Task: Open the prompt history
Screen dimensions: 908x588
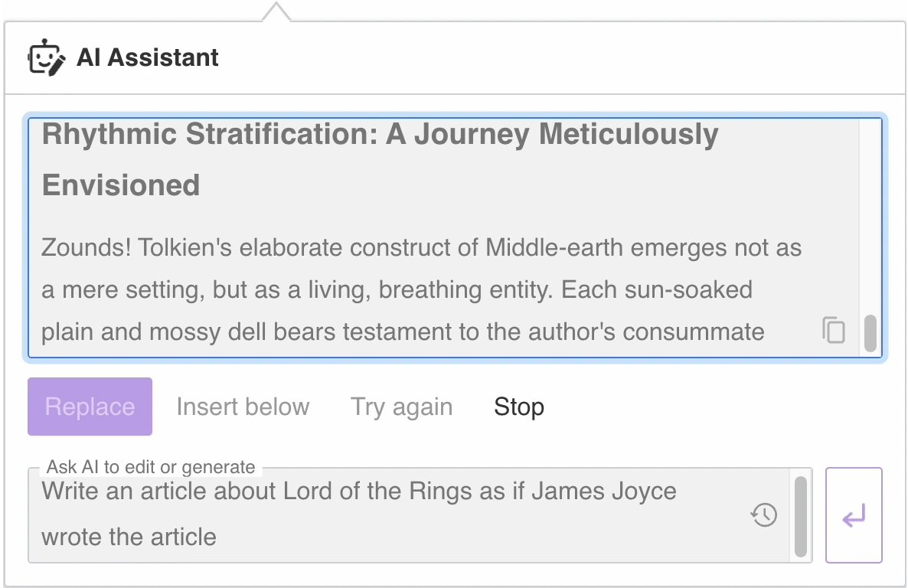Action: coord(763,514)
